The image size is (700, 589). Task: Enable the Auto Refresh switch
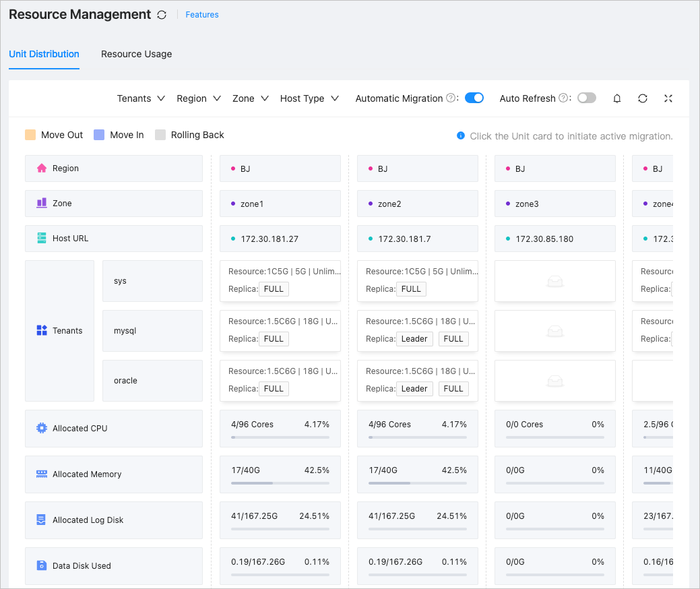point(586,98)
